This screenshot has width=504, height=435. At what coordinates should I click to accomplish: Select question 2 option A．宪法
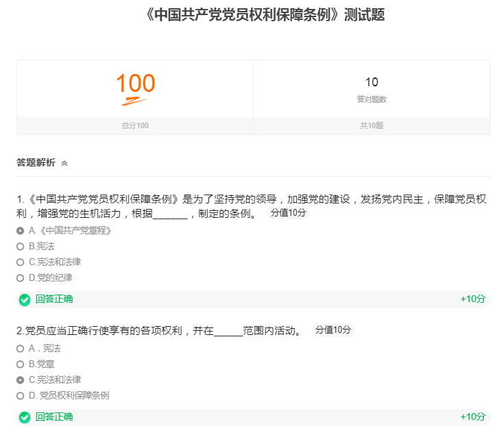click(x=21, y=349)
